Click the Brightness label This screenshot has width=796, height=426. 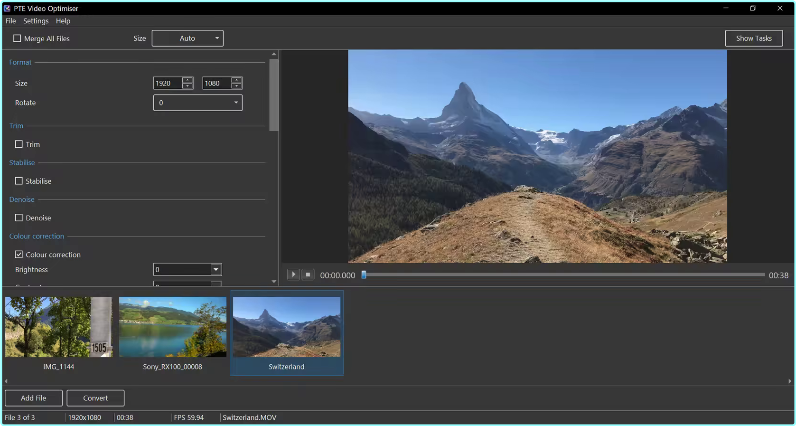(x=31, y=270)
